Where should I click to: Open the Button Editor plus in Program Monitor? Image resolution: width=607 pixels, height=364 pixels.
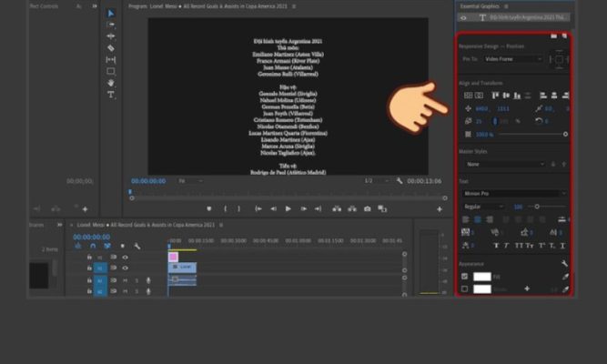pos(440,208)
